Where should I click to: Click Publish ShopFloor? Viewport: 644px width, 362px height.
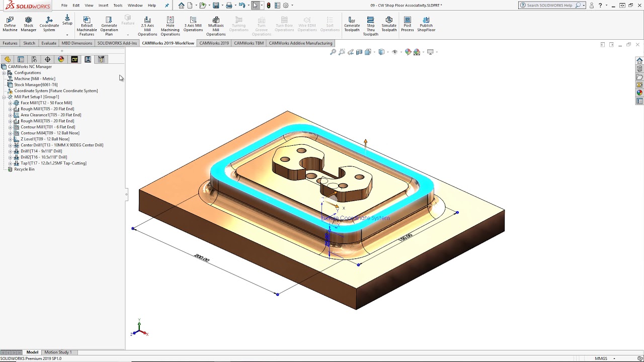[x=426, y=25]
